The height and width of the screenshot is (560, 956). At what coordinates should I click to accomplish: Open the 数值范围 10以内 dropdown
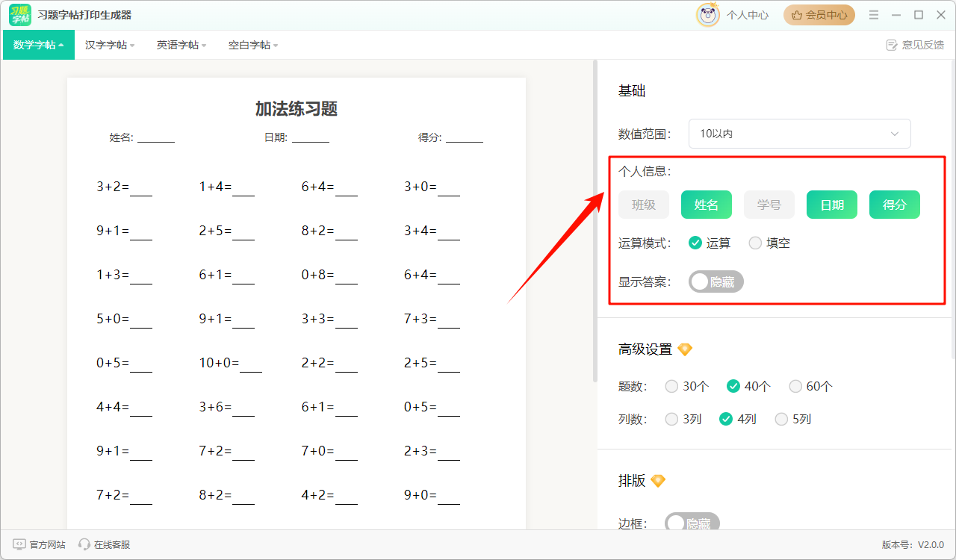tap(800, 134)
